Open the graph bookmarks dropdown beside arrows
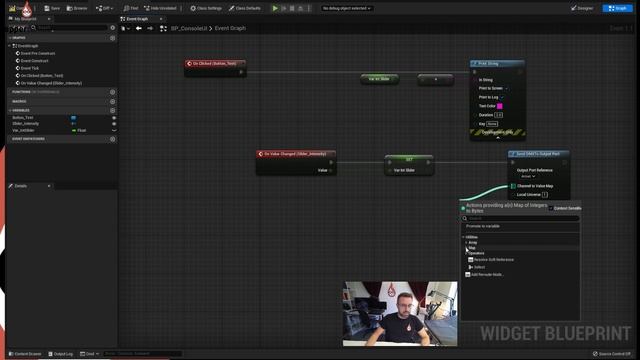The image size is (640, 360). point(126,28)
